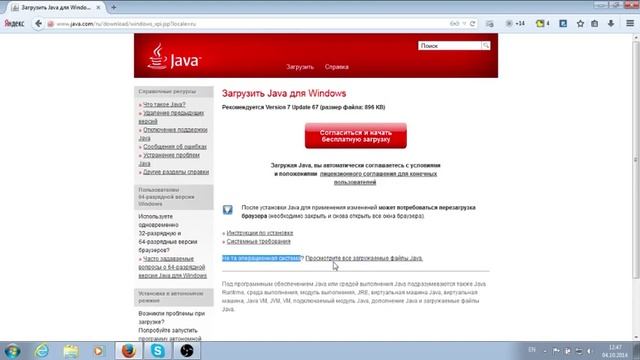
Task: Open the 64-bit Java FAQ sidebar link
Action: 173,267
